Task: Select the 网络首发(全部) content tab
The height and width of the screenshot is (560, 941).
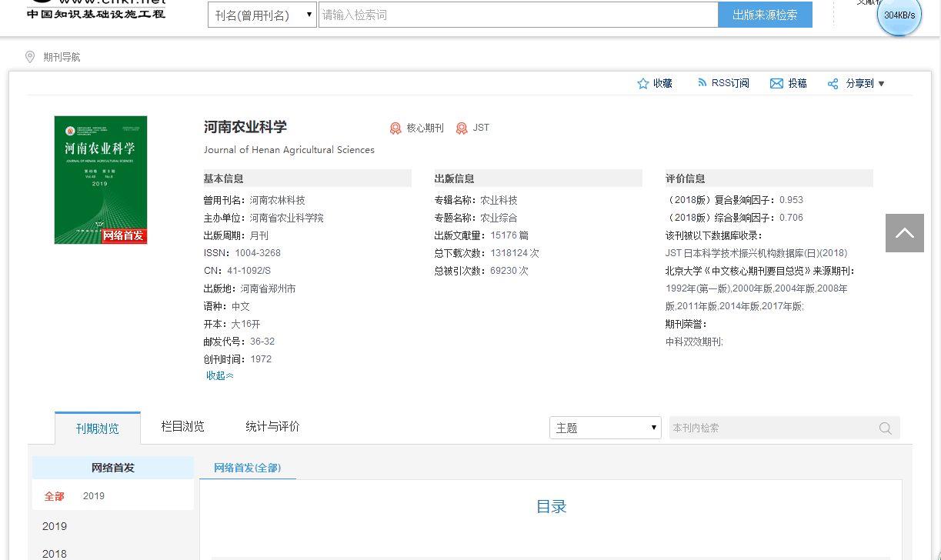Action: coord(247,468)
